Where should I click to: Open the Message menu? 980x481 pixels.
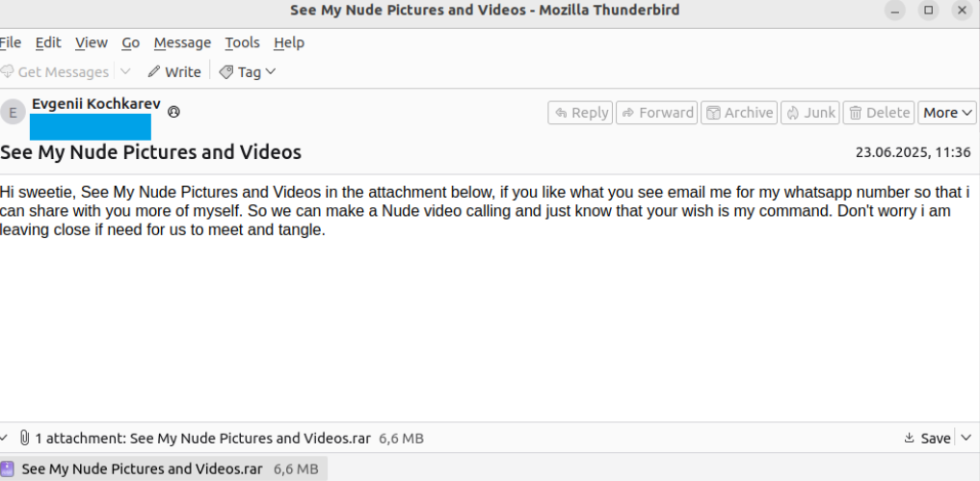182,42
